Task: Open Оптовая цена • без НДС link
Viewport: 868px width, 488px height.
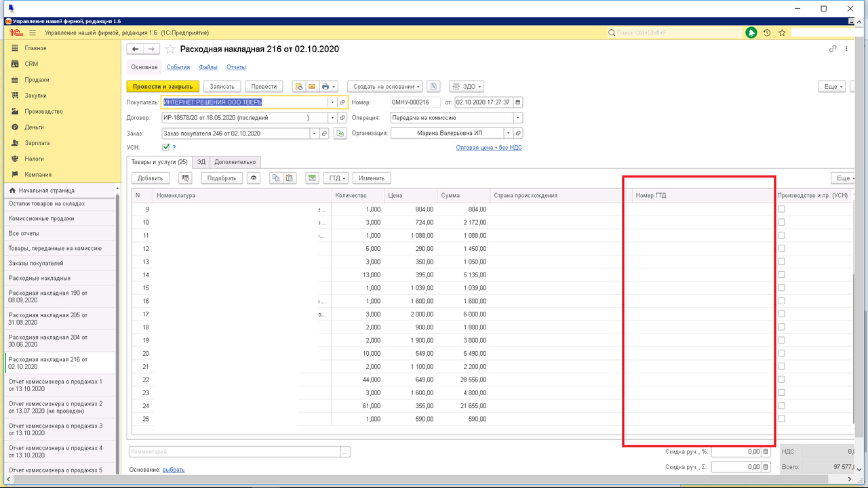Action: click(x=489, y=147)
